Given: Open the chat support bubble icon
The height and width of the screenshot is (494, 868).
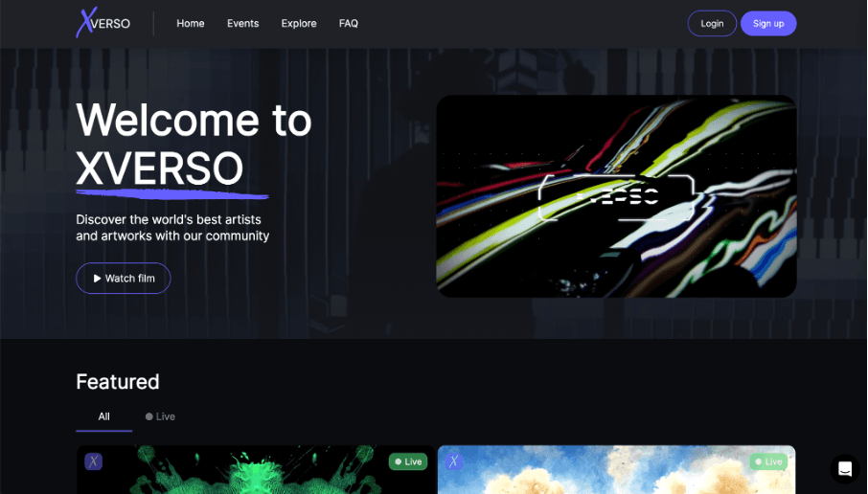Looking at the screenshot, I should point(845,469).
